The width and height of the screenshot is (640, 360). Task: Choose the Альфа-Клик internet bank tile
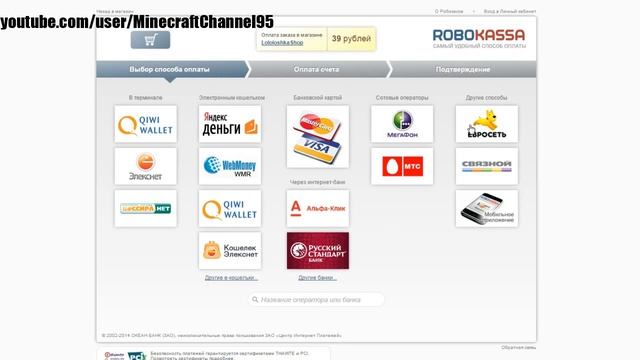point(318,208)
